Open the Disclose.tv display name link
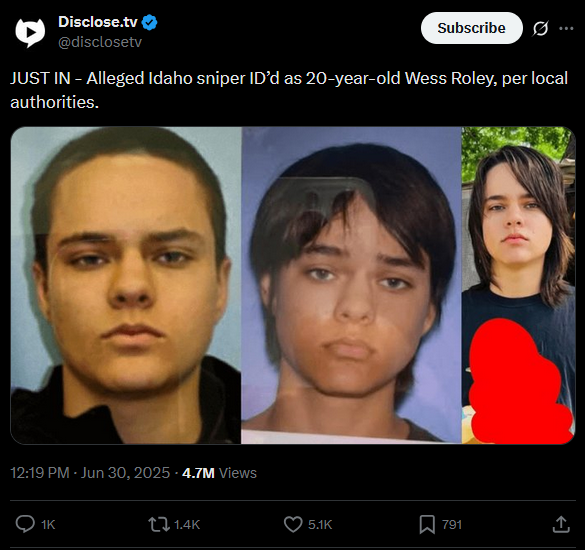Viewport: 585px width, 550px height. tap(98, 22)
